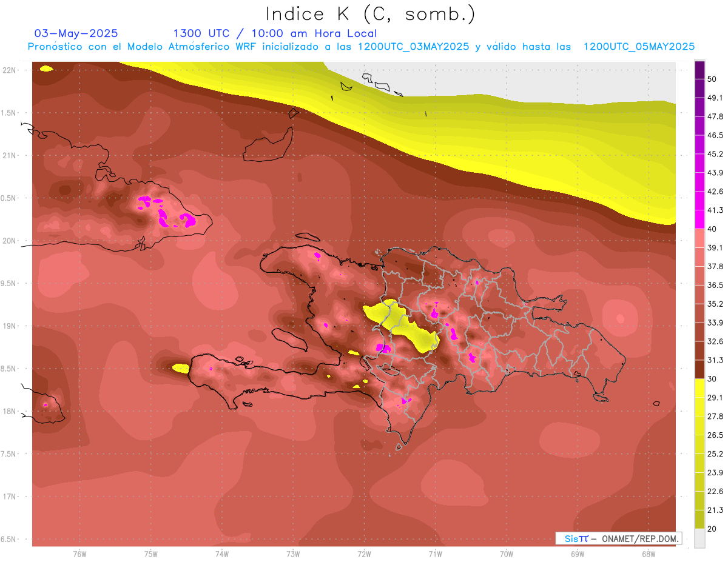Select the "21.3" color scale value
This screenshot has height=562, width=728.
pyautogui.click(x=716, y=510)
